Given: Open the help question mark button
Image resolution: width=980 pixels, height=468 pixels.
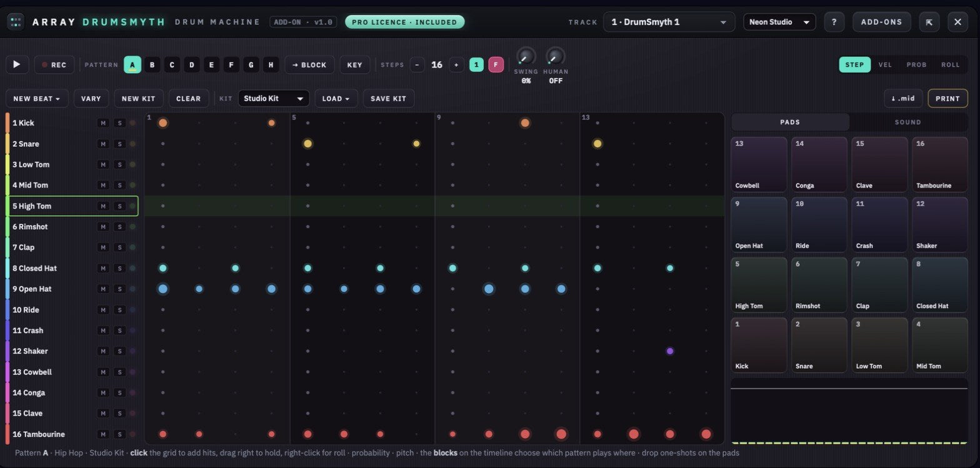Looking at the screenshot, I should coord(834,22).
